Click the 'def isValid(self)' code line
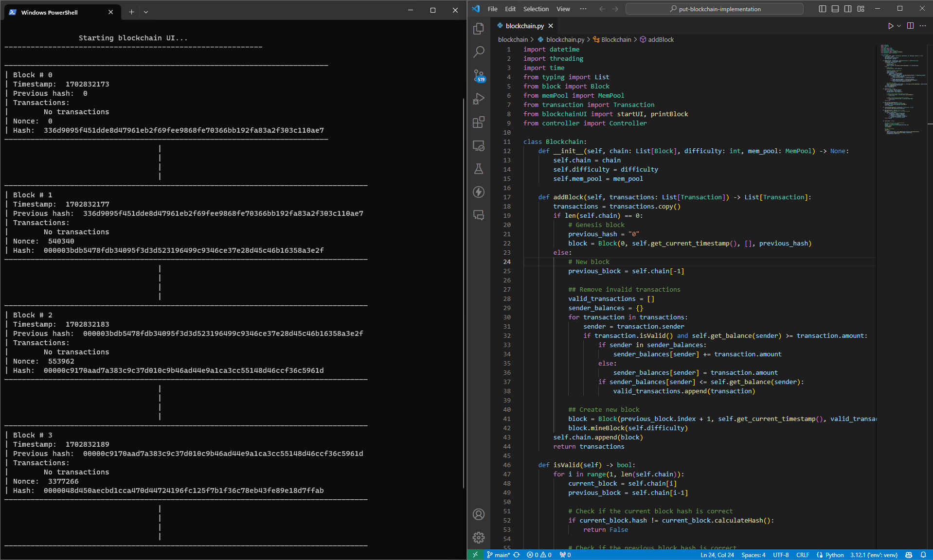 (587, 465)
